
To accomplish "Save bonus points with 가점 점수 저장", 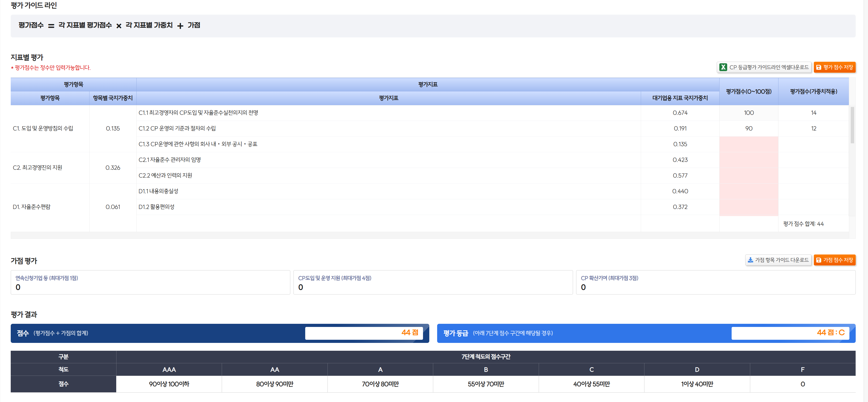I will pyautogui.click(x=834, y=260).
